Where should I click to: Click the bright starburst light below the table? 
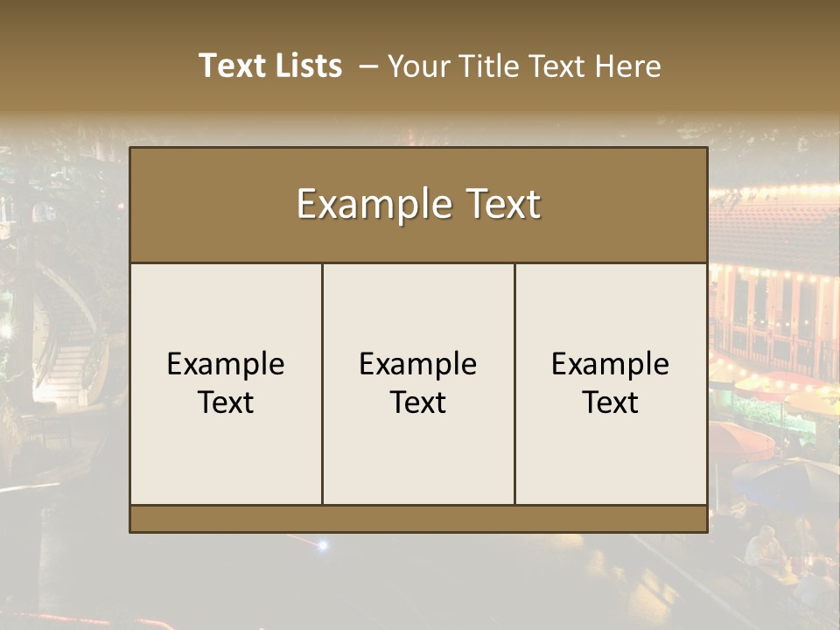pos(323,545)
